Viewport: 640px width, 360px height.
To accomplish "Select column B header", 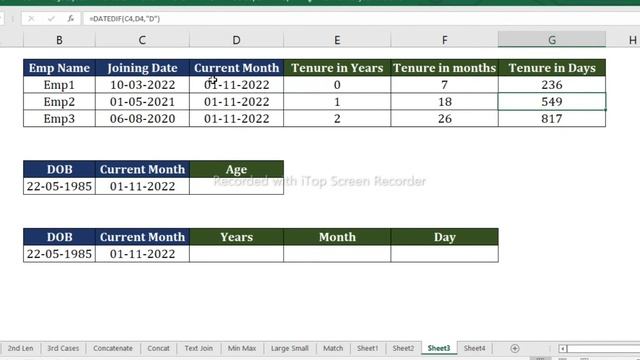I will coord(59,40).
